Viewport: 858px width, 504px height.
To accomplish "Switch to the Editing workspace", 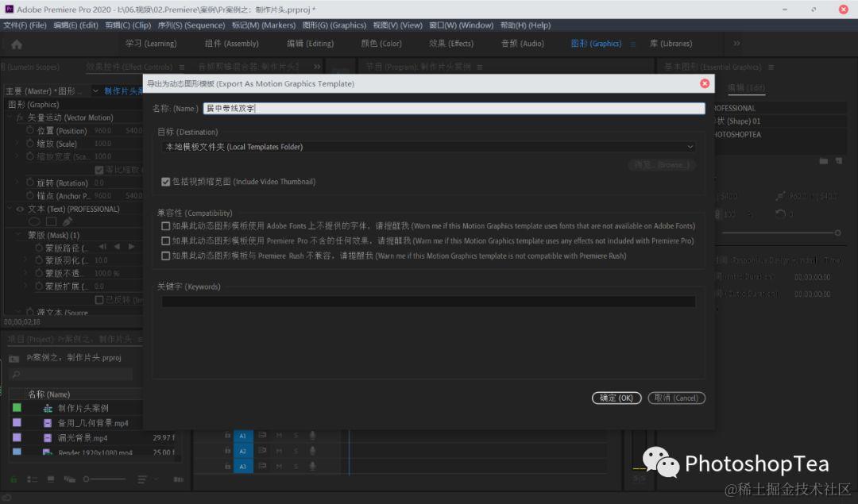I will 311,44.
